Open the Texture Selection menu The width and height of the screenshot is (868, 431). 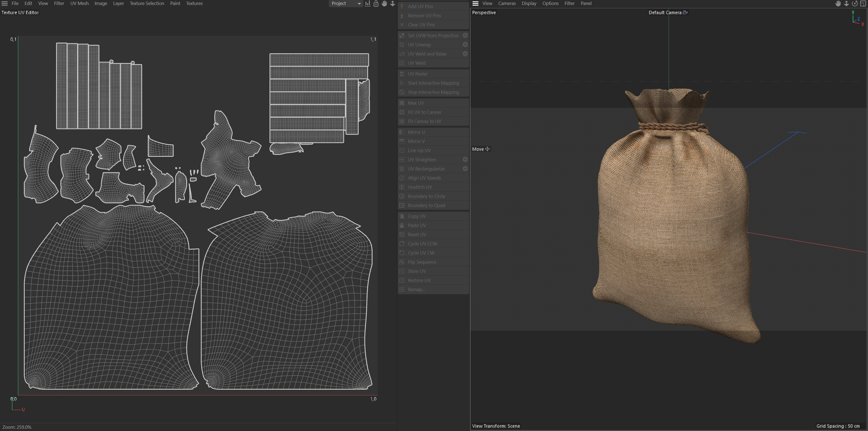coord(147,4)
